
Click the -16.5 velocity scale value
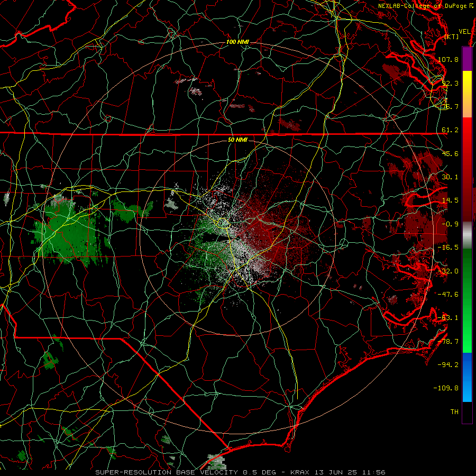click(x=448, y=248)
